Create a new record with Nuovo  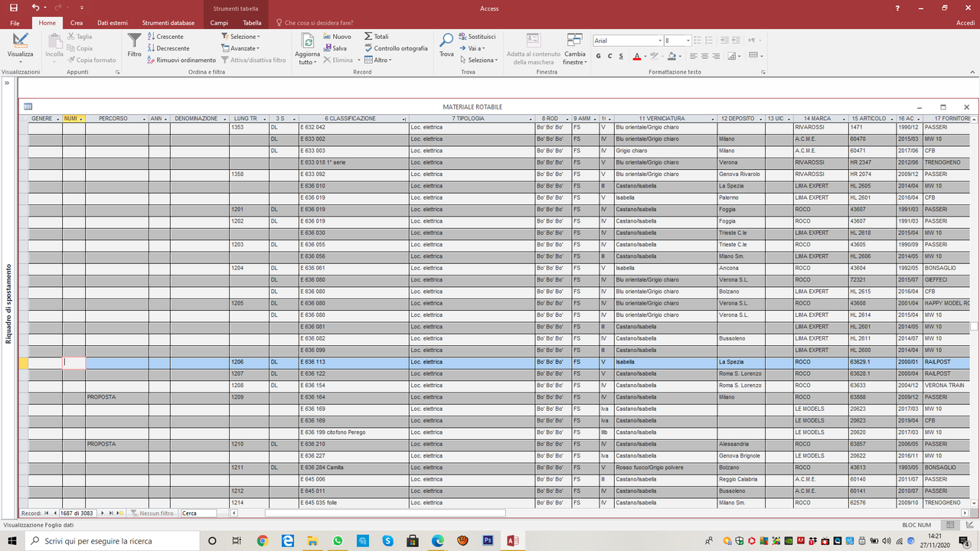point(337,37)
